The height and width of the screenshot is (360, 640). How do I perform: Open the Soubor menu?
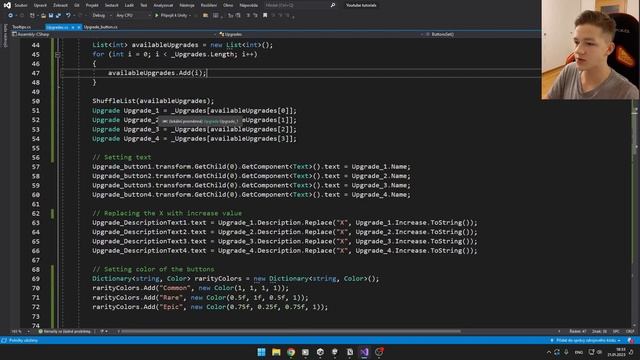point(21,5)
